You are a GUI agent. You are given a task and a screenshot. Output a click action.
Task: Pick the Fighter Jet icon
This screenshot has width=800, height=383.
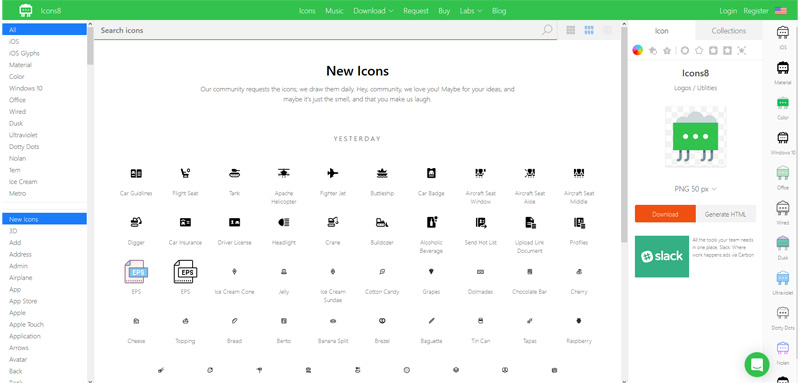(333, 173)
